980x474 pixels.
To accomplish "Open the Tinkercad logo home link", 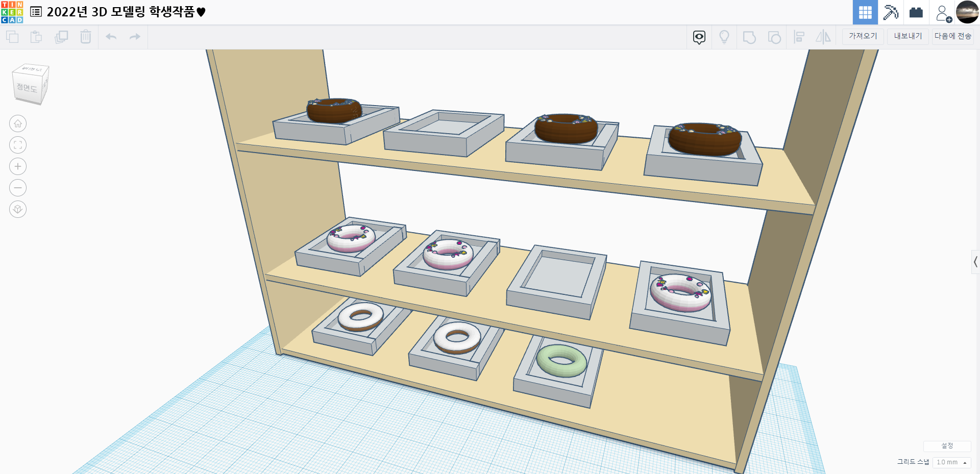I will click(12, 12).
